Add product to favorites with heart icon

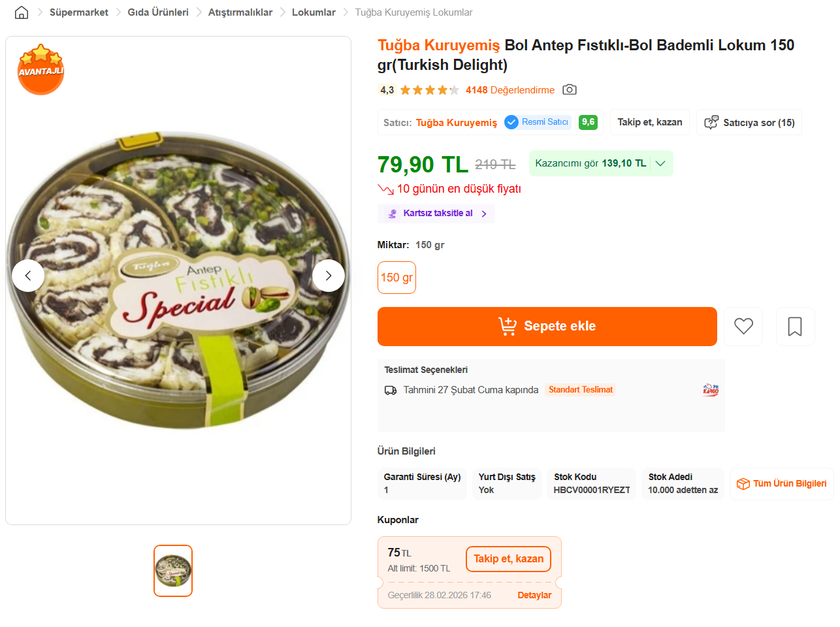(743, 326)
